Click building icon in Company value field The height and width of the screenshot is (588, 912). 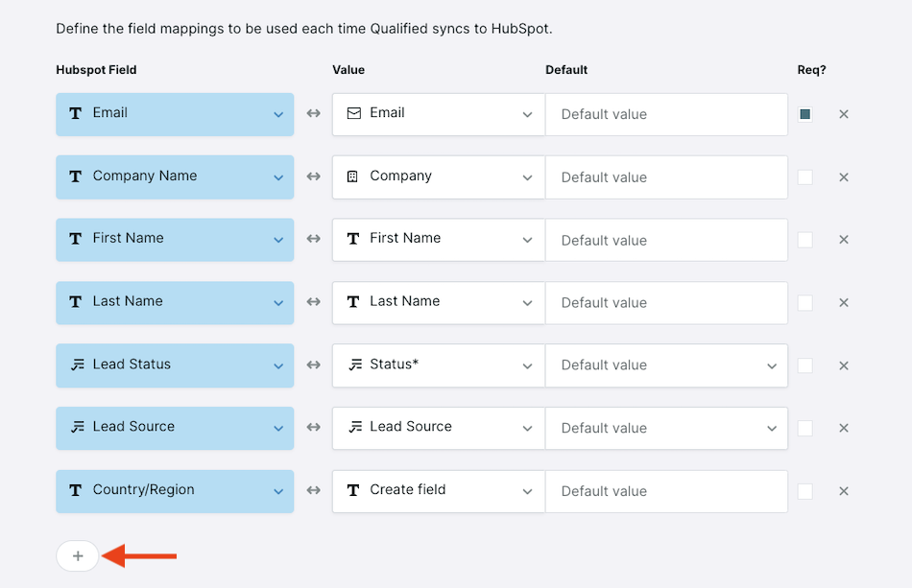[x=352, y=176]
